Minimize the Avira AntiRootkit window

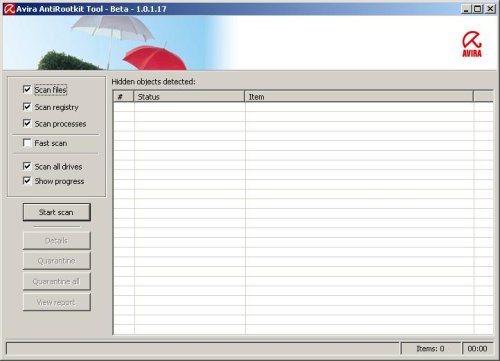466,9
